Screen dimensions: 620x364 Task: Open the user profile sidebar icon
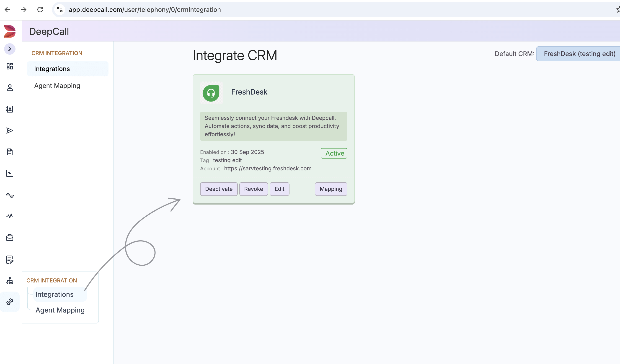coord(10,88)
